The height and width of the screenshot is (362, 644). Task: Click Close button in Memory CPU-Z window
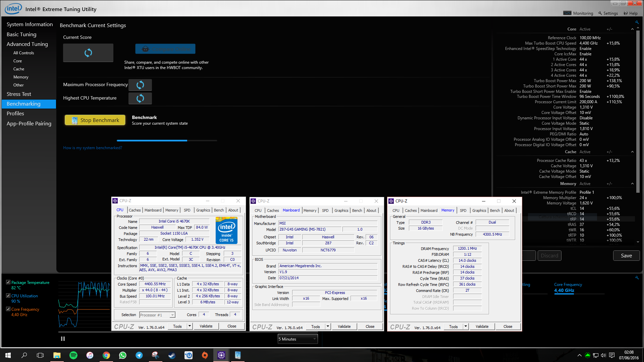click(x=508, y=326)
